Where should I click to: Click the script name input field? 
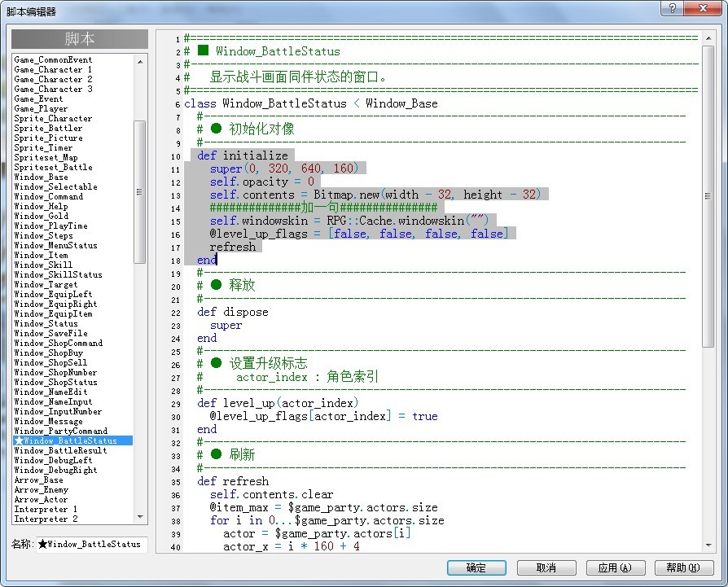(92, 545)
